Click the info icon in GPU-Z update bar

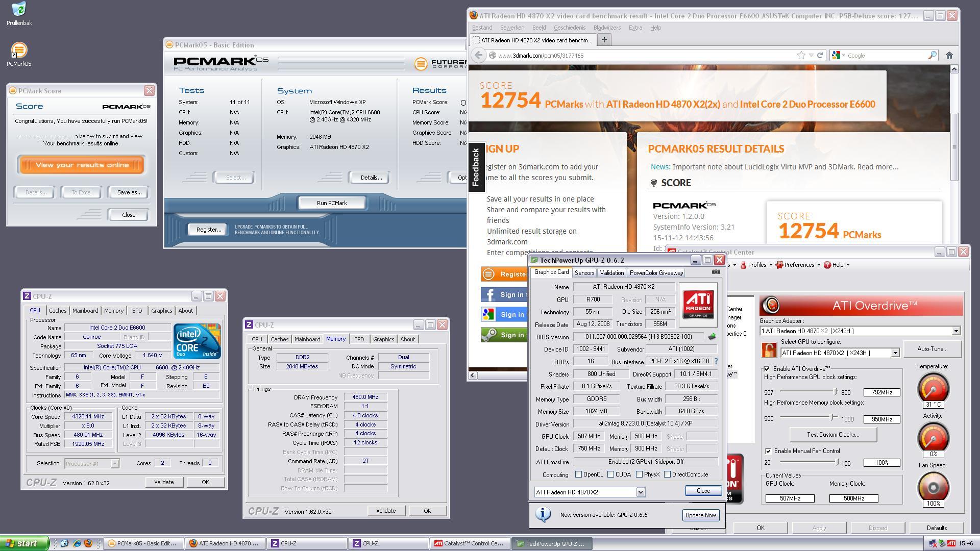[543, 514]
